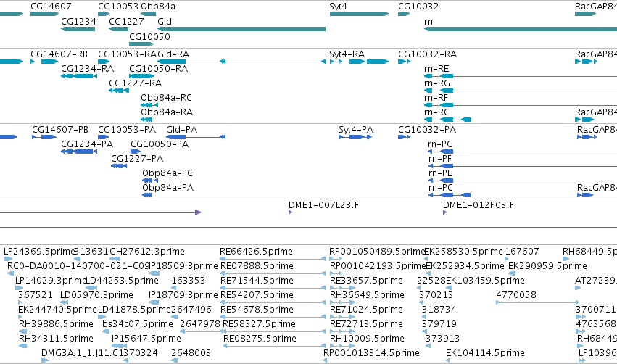Select the Syt4-RA transcript glyph
Viewport: 617px width, 364px height.
[359, 62]
